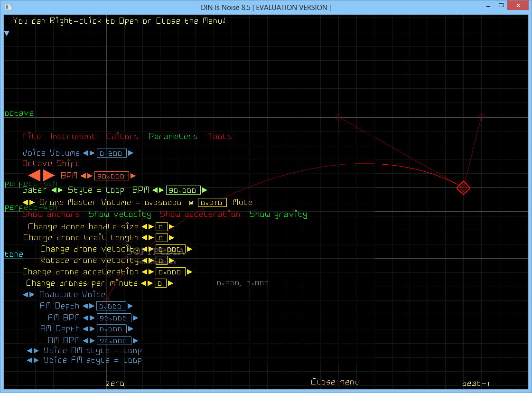Change Voice FM style with arrows
Viewport: 532px width, 393px height.
[x=33, y=360]
